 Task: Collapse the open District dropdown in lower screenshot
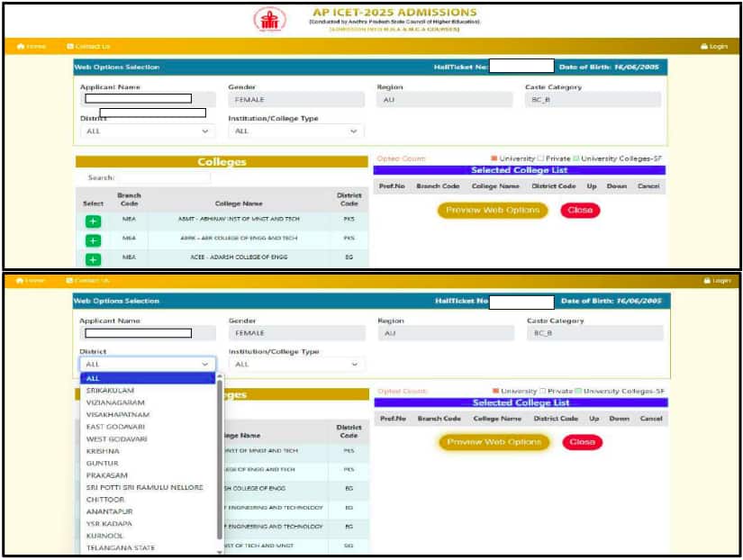[148, 365]
